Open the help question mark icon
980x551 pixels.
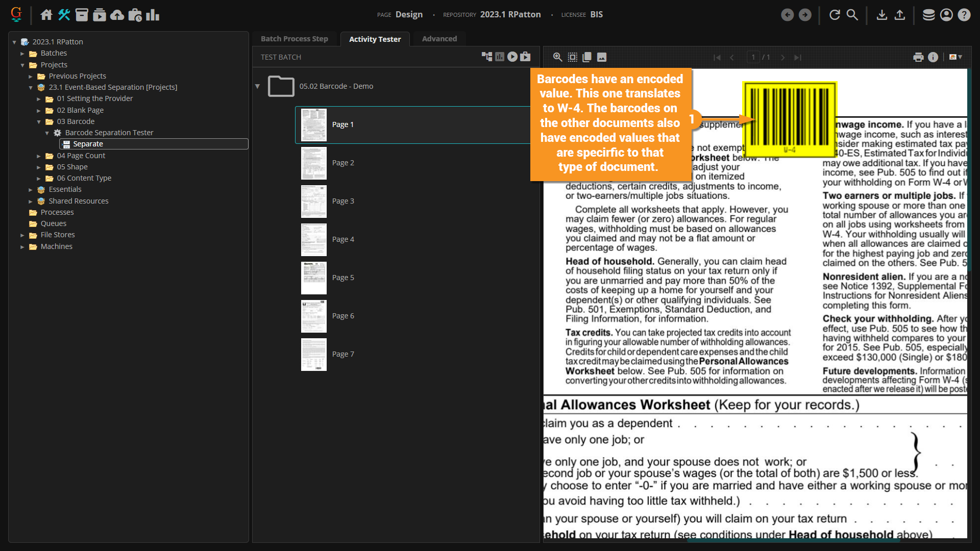(964, 15)
